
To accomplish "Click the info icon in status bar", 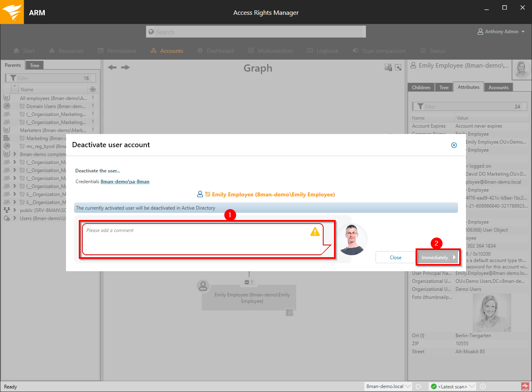I will pos(483,386).
